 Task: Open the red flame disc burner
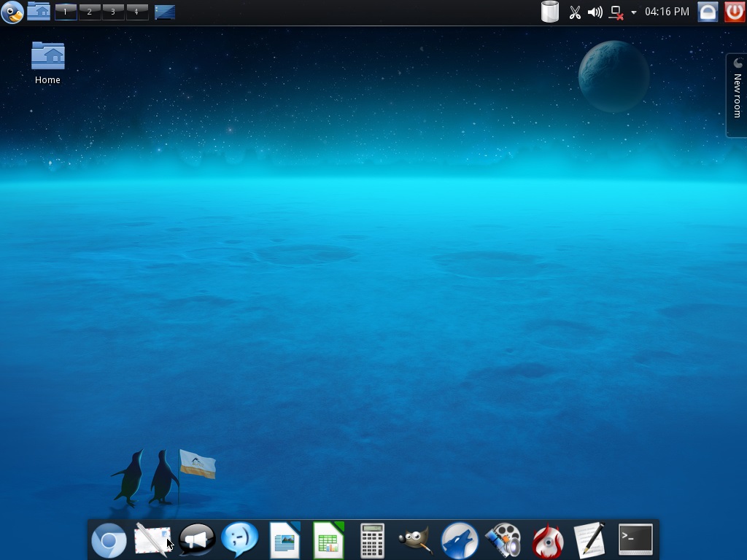click(548, 541)
